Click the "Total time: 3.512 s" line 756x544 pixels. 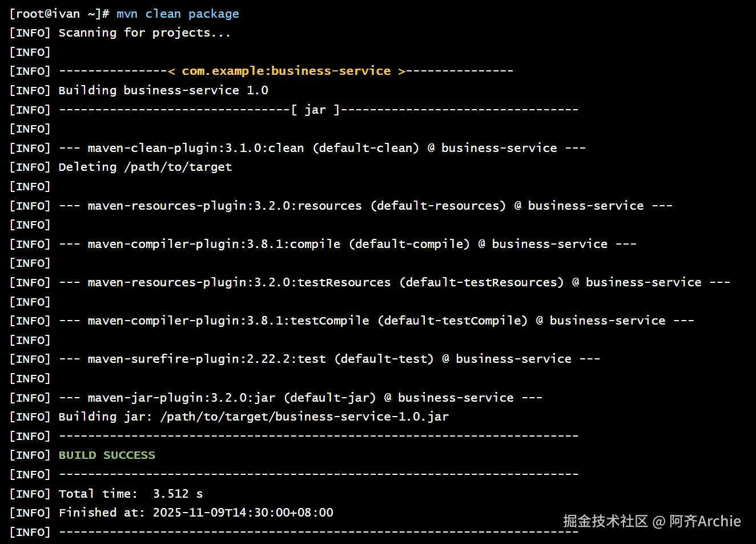pos(131,494)
